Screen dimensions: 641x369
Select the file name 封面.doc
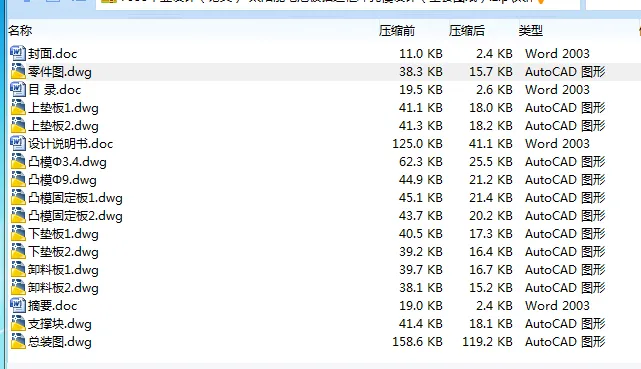52,54
